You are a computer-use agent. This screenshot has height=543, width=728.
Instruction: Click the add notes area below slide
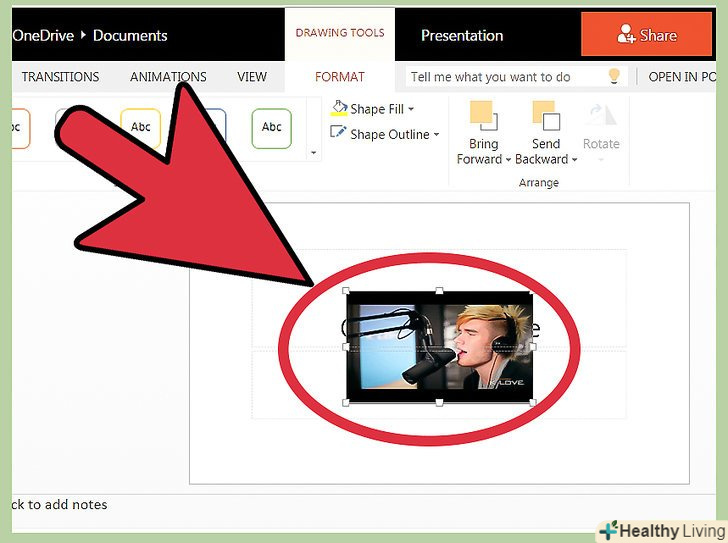click(x=59, y=504)
